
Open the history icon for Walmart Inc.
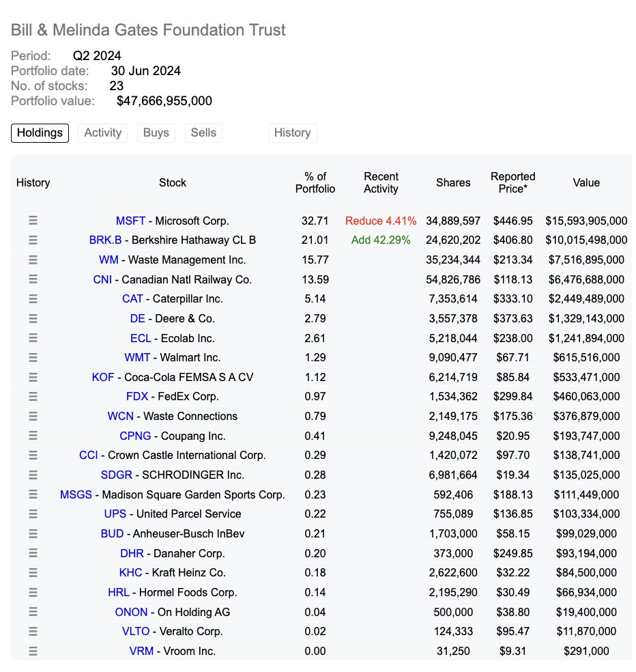click(33, 357)
